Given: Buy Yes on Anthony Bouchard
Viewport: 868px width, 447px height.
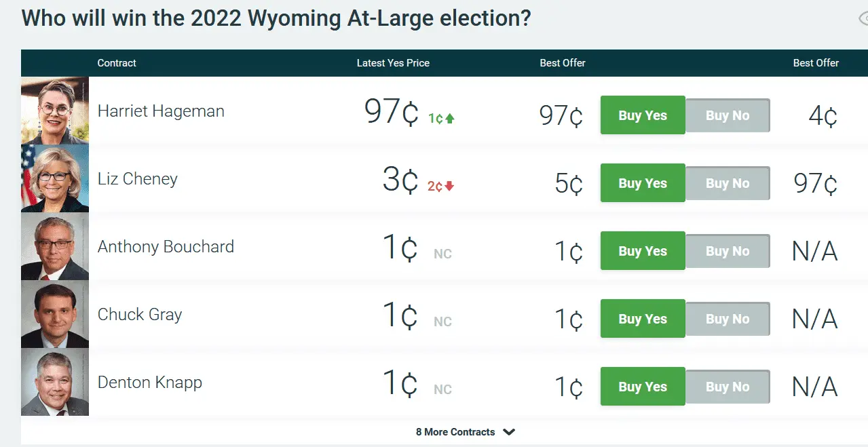Looking at the screenshot, I should point(642,251).
